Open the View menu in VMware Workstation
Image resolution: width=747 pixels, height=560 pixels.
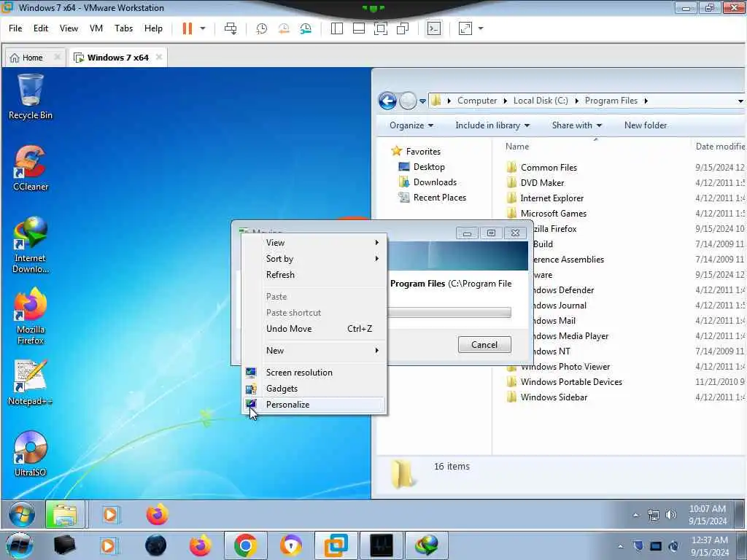click(x=69, y=28)
